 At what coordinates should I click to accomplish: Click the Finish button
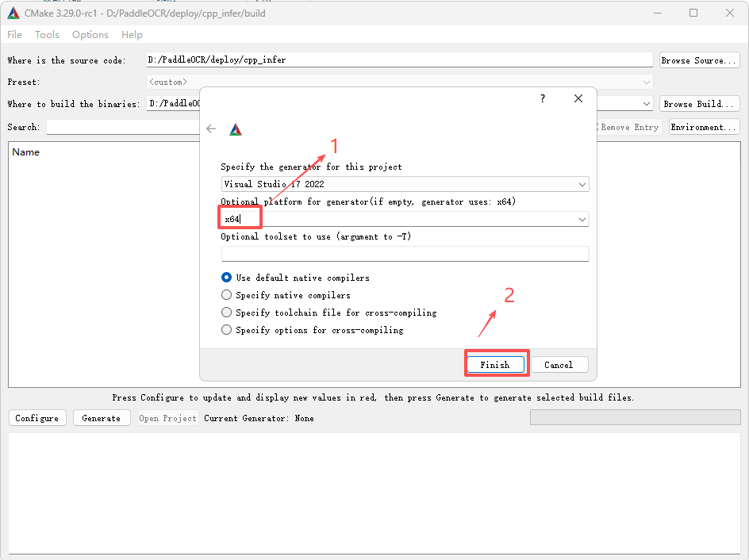(495, 365)
